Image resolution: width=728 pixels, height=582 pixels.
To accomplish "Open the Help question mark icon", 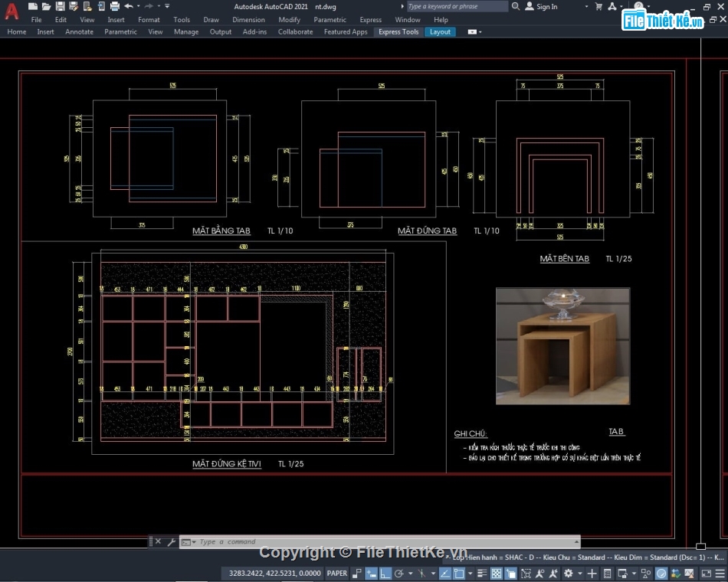I will click(x=639, y=5).
